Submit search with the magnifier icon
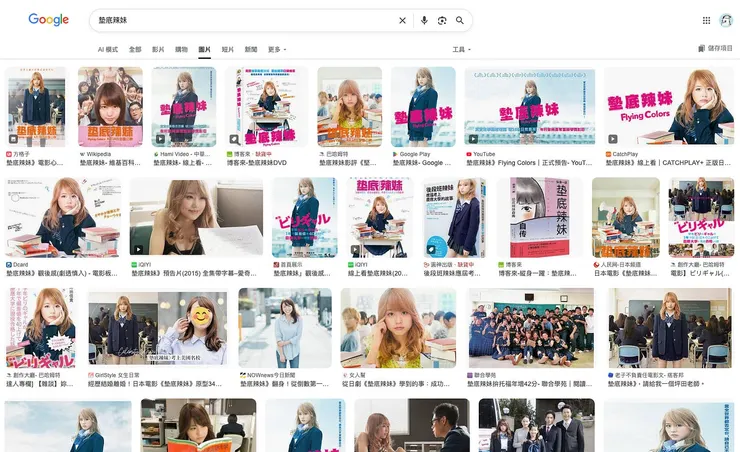The height and width of the screenshot is (452, 740). point(460,20)
